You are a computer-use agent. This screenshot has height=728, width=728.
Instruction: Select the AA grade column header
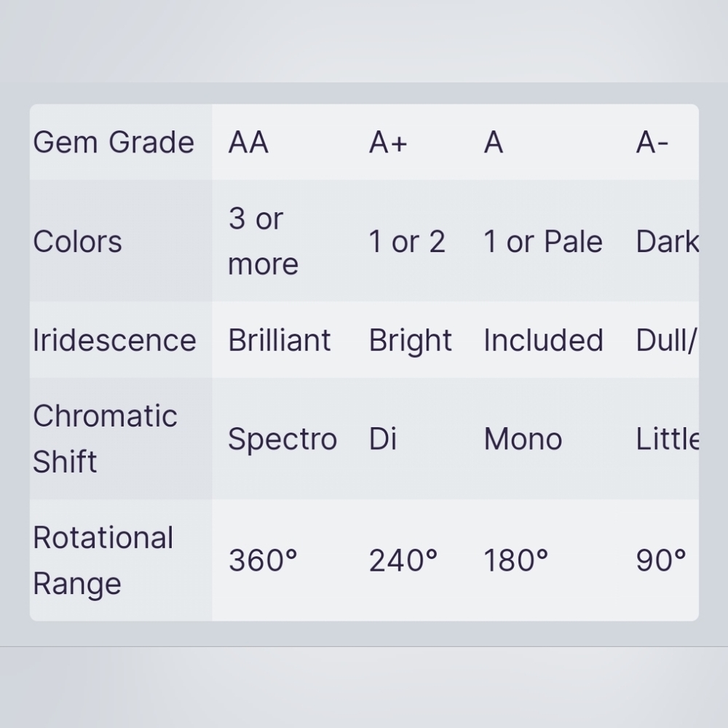[x=248, y=142]
